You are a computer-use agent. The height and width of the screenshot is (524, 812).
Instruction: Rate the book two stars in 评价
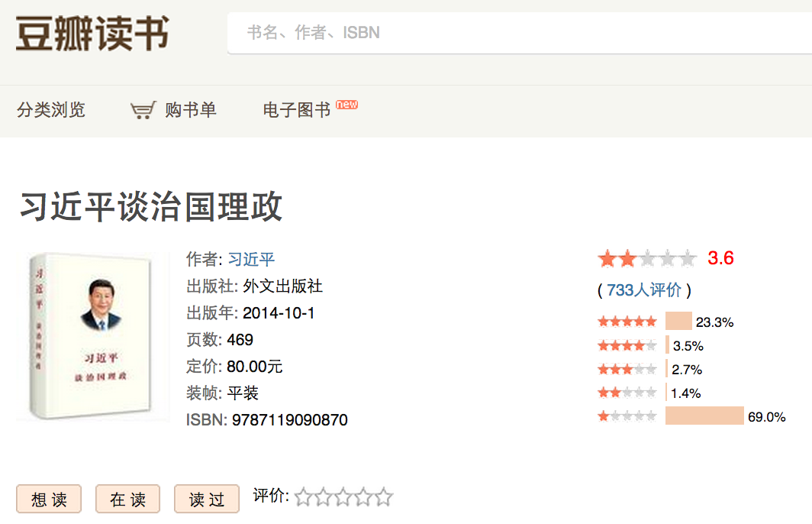coord(323,497)
